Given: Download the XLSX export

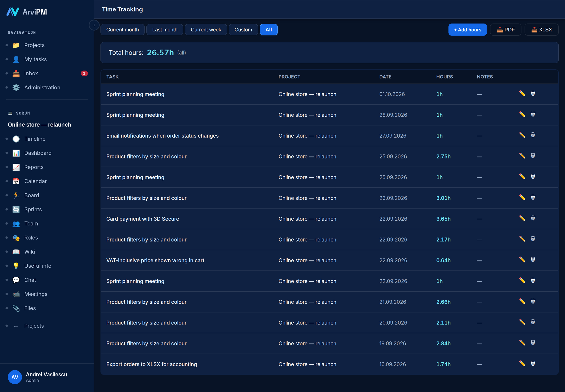Looking at the screenshot, I should point(541,30).
